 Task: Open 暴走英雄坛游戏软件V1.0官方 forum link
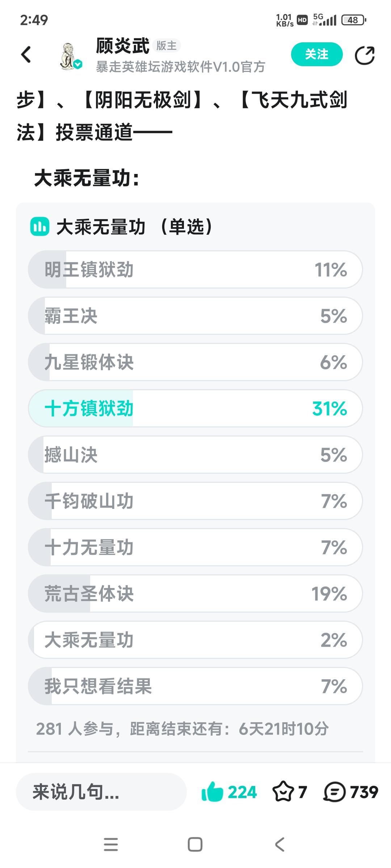coord(181,67)
